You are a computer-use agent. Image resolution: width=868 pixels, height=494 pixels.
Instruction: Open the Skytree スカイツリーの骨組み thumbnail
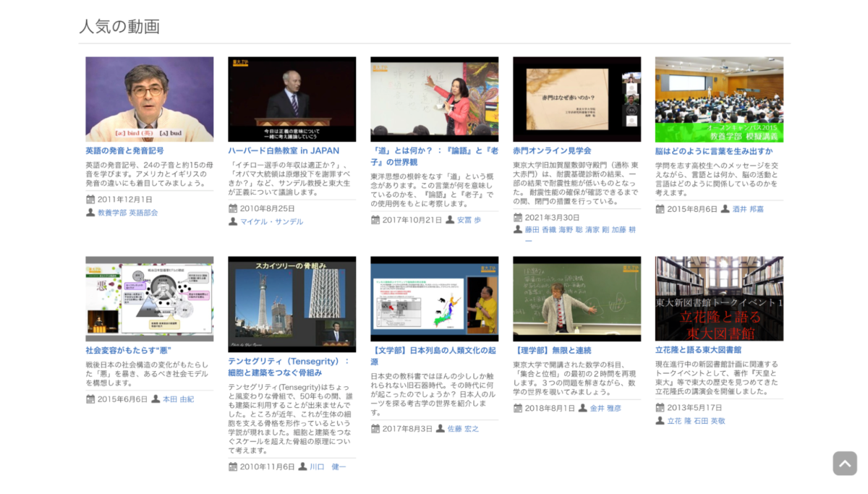[292, 304]
